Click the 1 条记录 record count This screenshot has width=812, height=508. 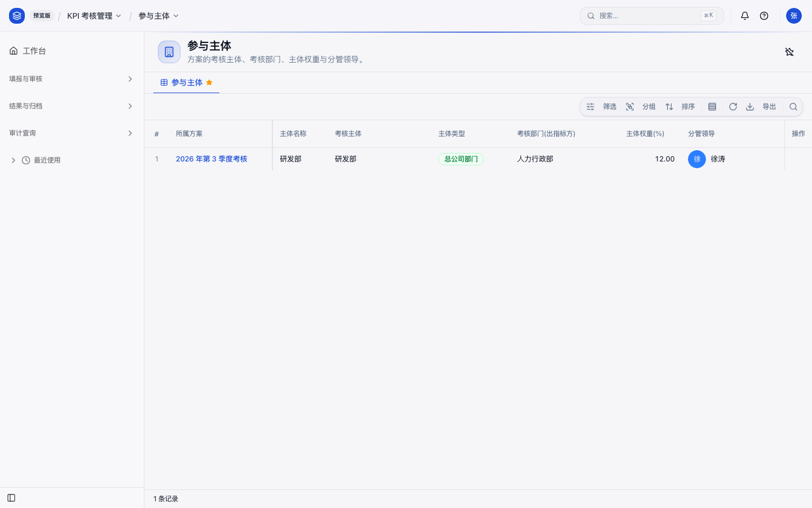166,499
